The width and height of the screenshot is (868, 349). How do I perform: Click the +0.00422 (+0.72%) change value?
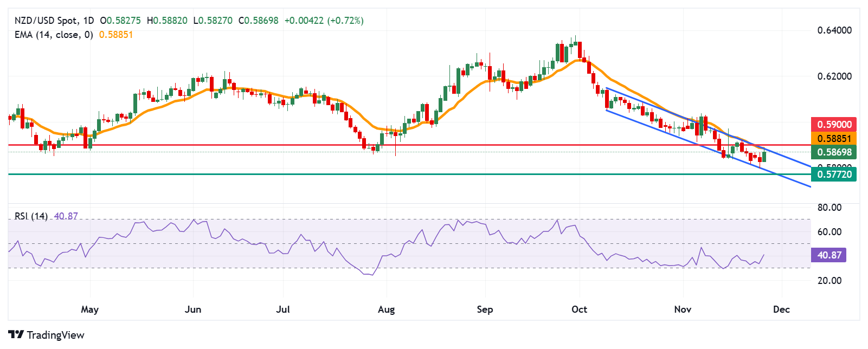coord(324,21)
